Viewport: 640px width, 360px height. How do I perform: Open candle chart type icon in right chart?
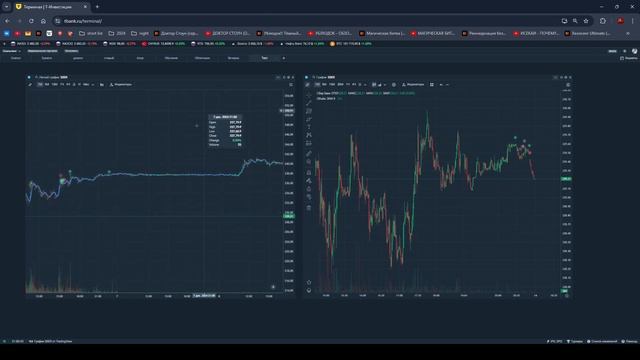tap(374, 84)
